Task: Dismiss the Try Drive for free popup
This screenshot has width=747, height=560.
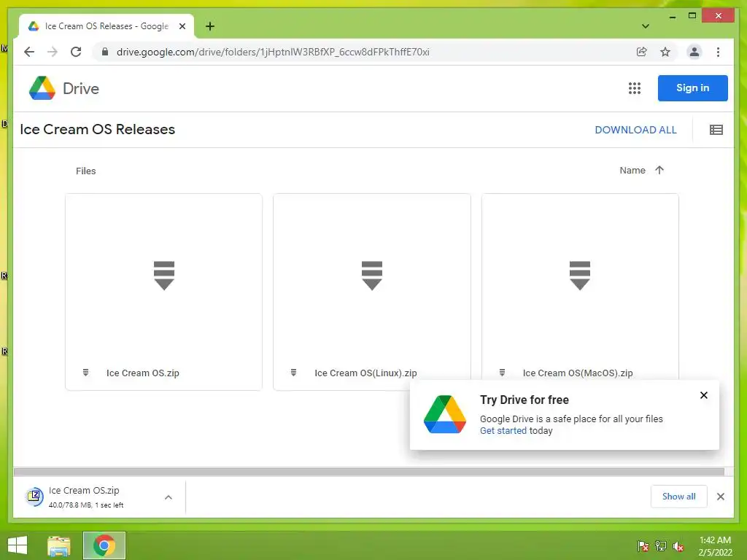Action: coord(704,395)
